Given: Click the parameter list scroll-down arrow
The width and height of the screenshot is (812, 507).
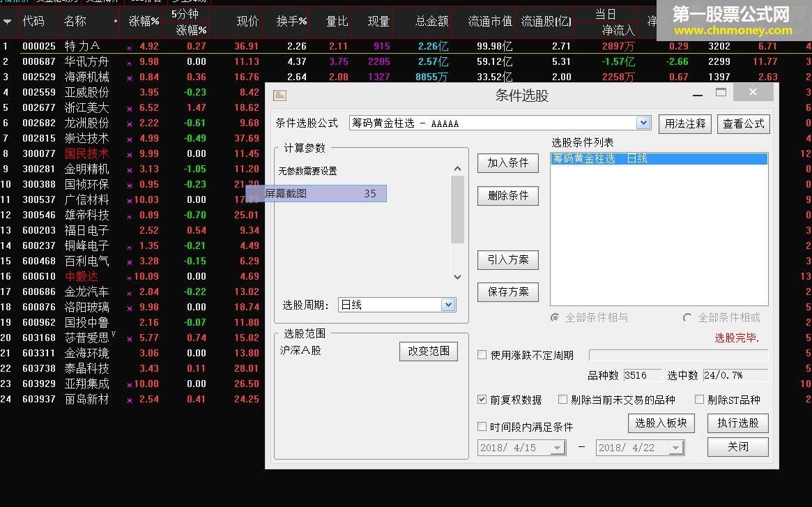Looking at the screenshot, I should 457,277.
